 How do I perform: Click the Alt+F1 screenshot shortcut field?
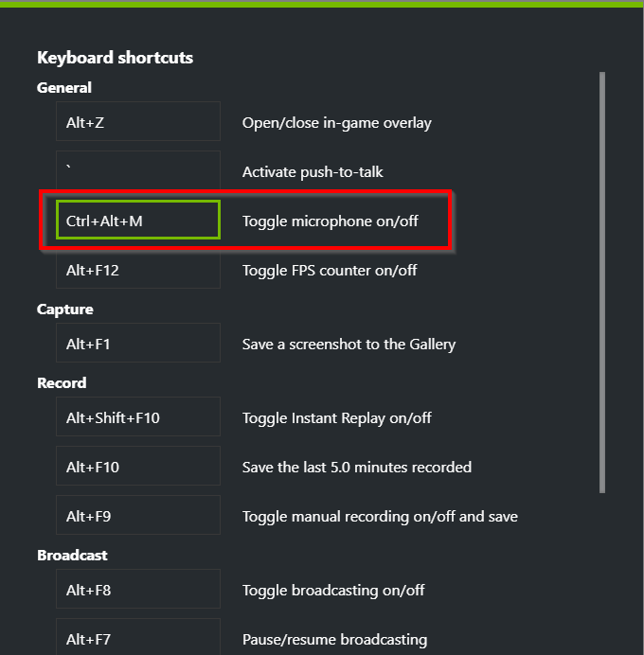[138, 344]
